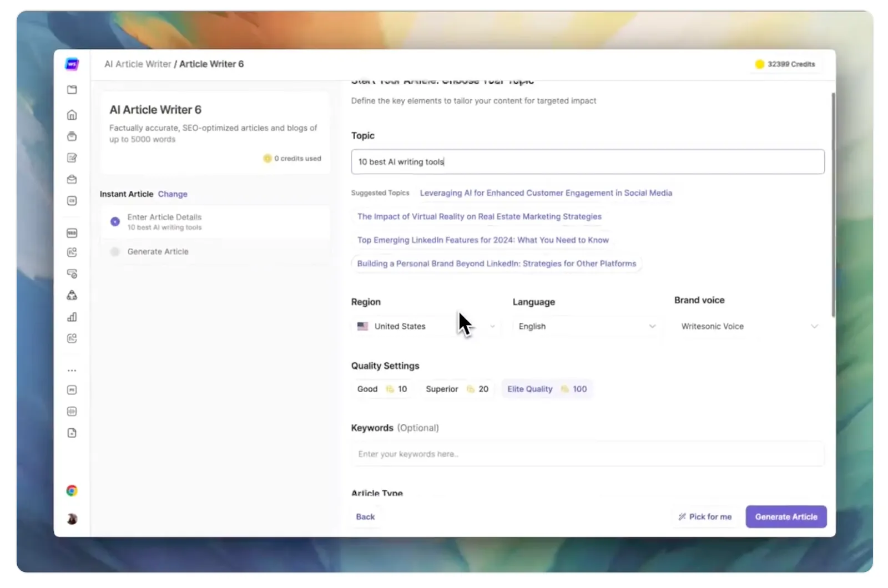Click the Writesonic logo in the sidebar
The height and width of the screenshot is (588, 888).
click(x=72, y=64)
